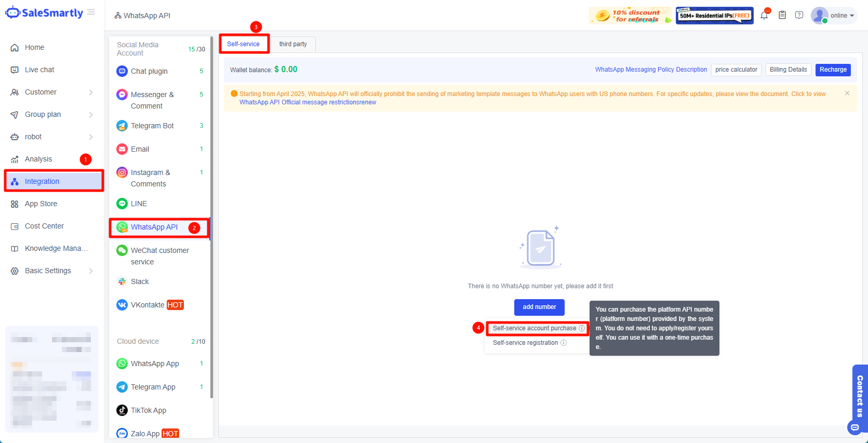Open the Home icon in sidebar
868x443 pixels.
coord(15,47)
